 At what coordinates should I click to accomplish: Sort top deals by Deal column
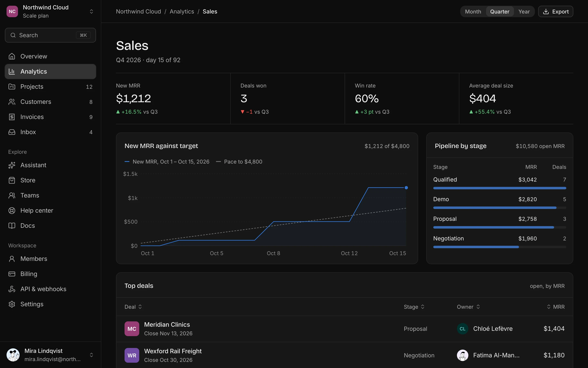pyautogui.click(x=133, y=307)
